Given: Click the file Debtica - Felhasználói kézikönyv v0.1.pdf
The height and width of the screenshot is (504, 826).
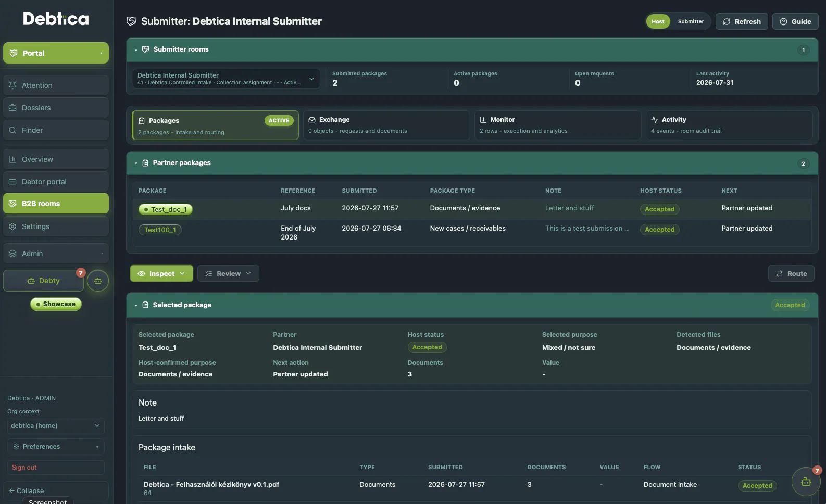Looking at the screenshot, I should pyautogui.click(x=211, y=484).
